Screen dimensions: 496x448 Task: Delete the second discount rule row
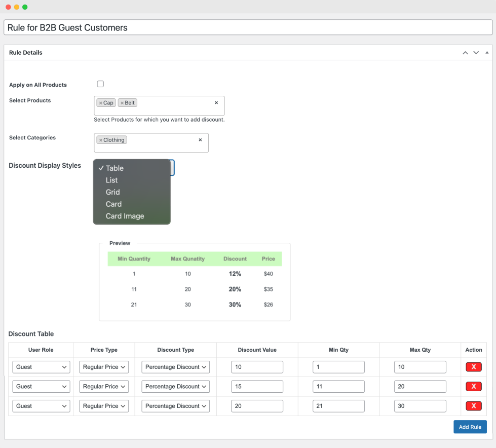pyautogui.click(x=473, y=387)
